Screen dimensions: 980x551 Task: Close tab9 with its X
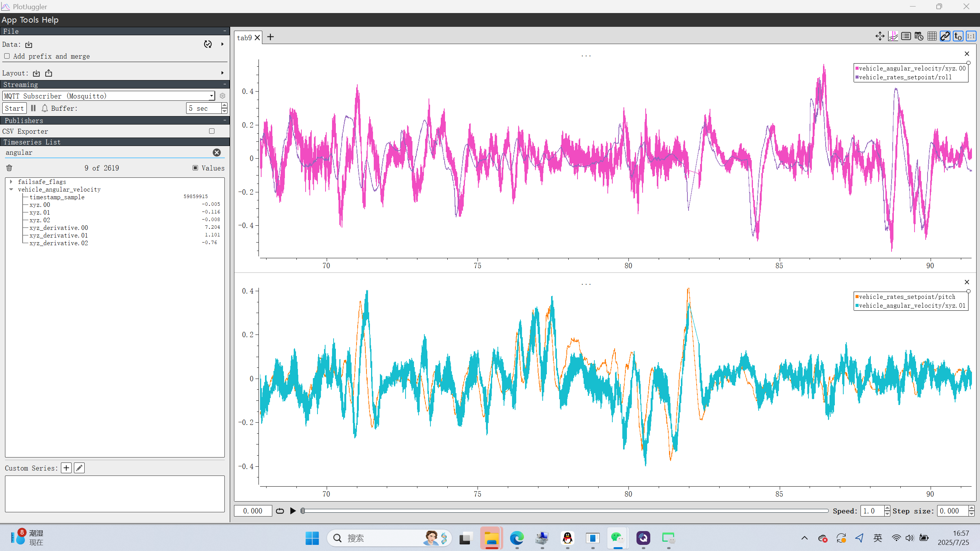pos(257,38)
